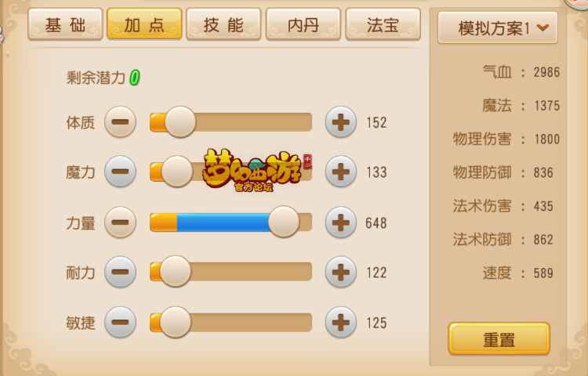Click the 力量 slider handle
This screenshot has width=588, height=376.
(x=284, y=222)
